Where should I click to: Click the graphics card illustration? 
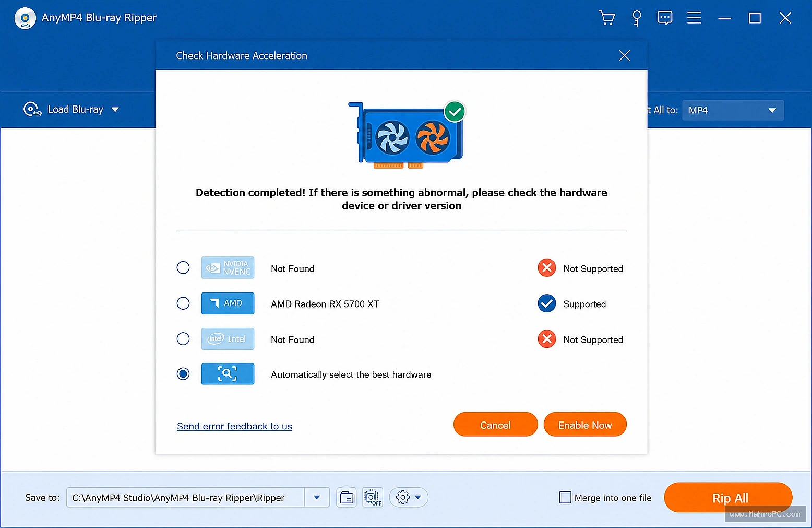point(407,134)
